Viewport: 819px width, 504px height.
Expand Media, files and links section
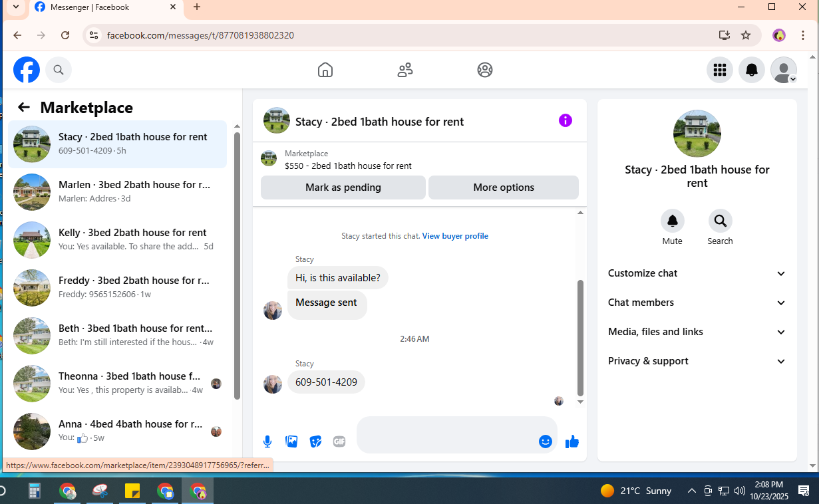click(697, 332)
